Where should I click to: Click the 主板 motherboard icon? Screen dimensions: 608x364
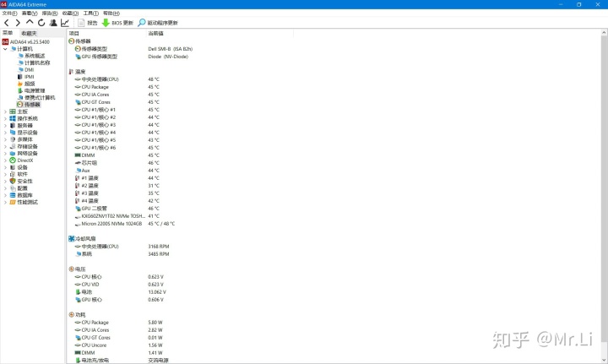13,111
